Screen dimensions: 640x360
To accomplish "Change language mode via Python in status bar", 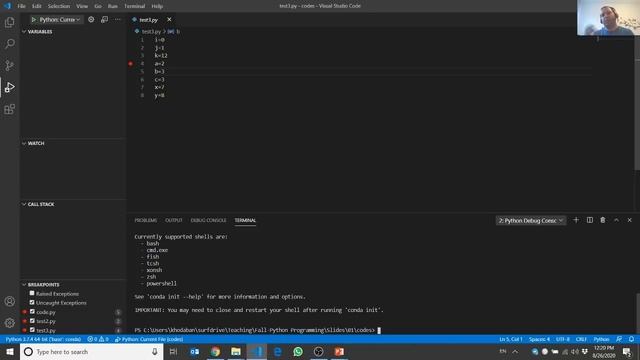I will [601, 339].
